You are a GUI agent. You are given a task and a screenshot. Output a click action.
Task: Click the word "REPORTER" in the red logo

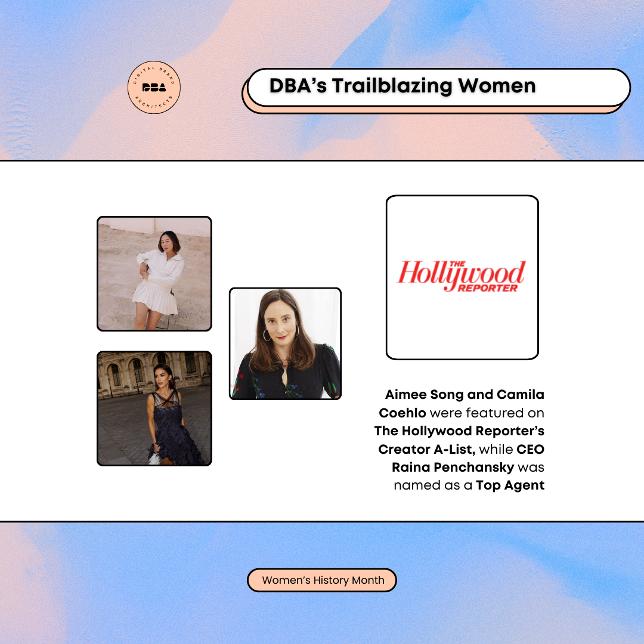tap(487, 288)
